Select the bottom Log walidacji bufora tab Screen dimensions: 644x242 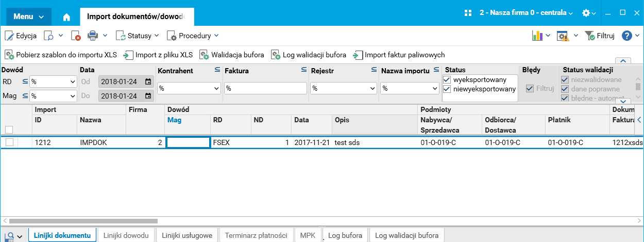point(407,235)
